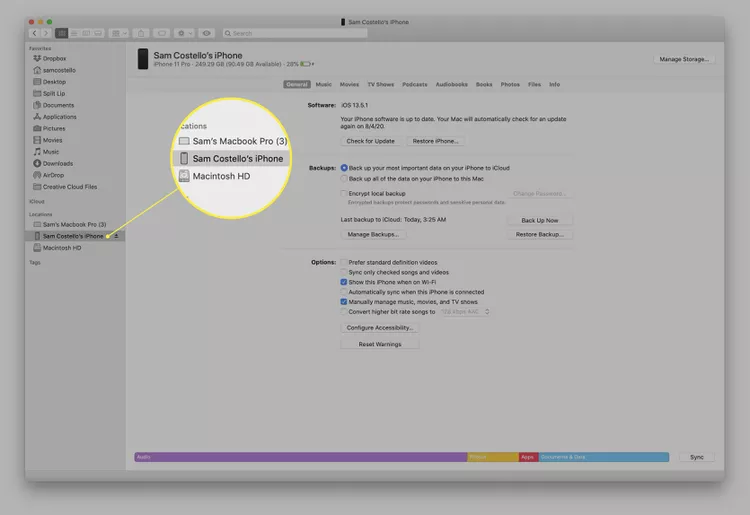Click the Reset Warnings button
Viewport: 750px width, 515px height.
click(x=380, y=344)
